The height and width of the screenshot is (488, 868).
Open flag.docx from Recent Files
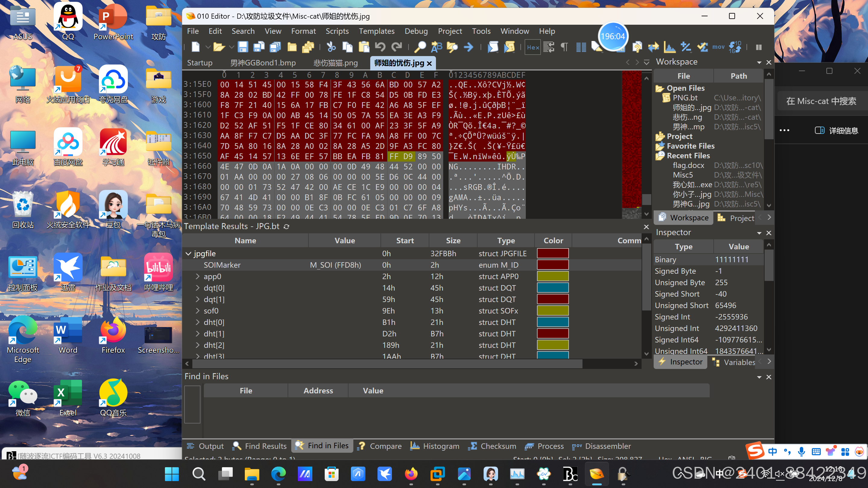point(688,165)
